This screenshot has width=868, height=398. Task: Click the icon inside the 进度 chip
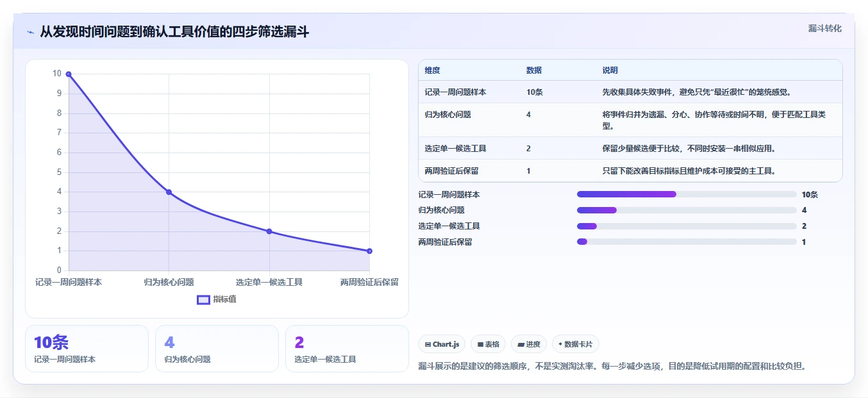click(x=521, y=345)
